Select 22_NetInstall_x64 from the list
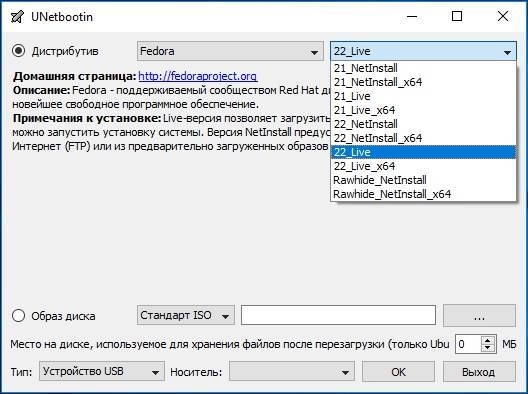This screenshot has height=394, width=528. coord(423,138)
